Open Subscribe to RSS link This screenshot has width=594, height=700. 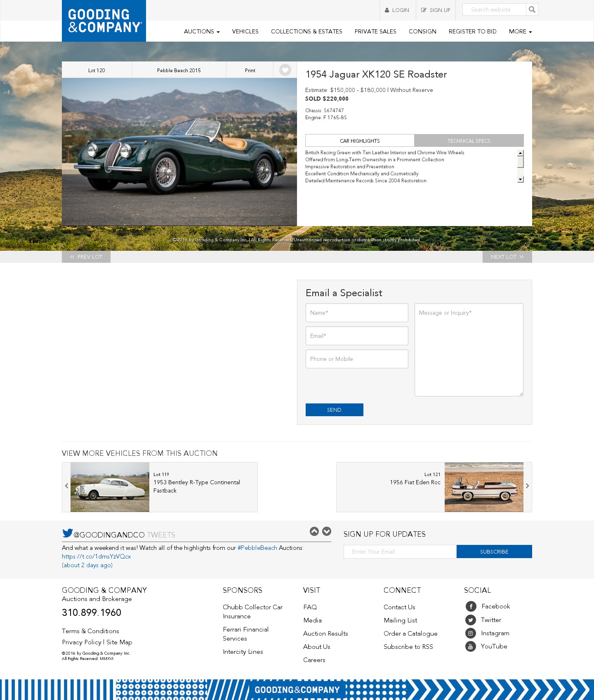click(x=408, y=647)
